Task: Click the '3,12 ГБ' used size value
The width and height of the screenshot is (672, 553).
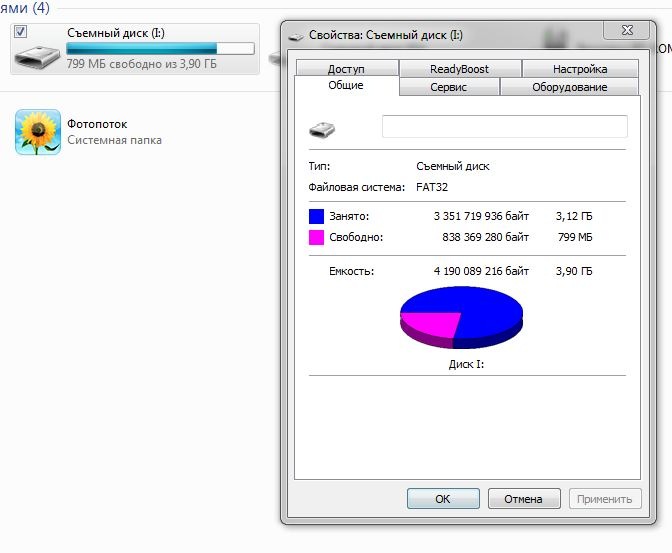Action: pos(574,216)
